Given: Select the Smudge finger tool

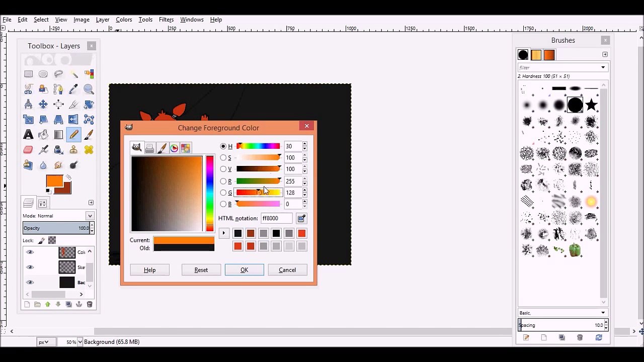Looking at the screenshot, I should click(x=58, y=165).
